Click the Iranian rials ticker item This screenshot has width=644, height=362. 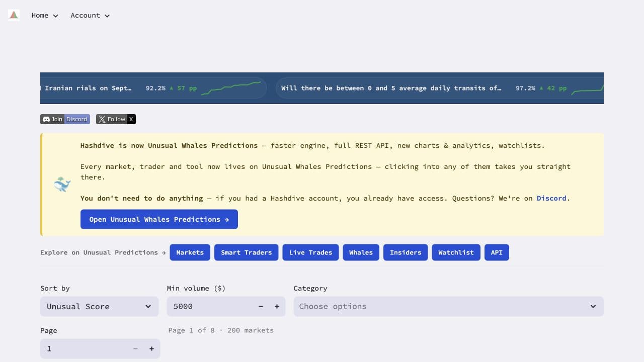pyautogui.click(x=153, y=88)
